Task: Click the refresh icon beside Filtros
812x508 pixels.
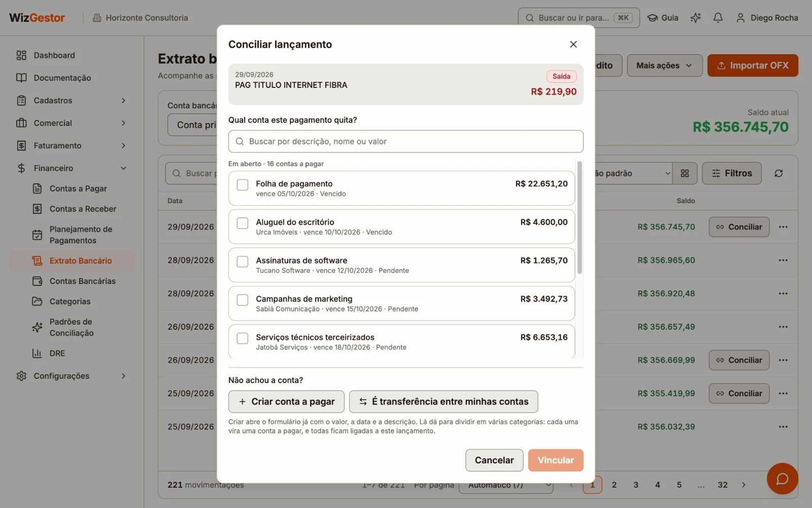Action: tap(779, 173)
